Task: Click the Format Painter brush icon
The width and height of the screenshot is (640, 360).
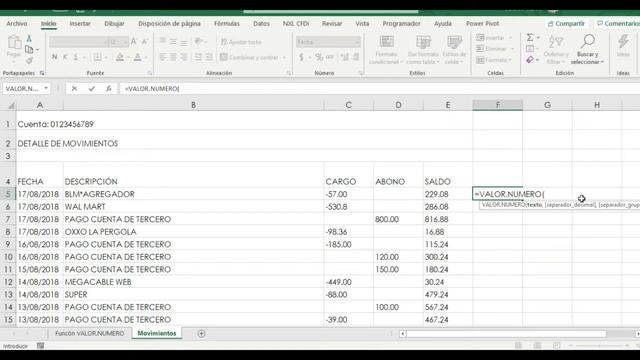Action: [29, 60]
